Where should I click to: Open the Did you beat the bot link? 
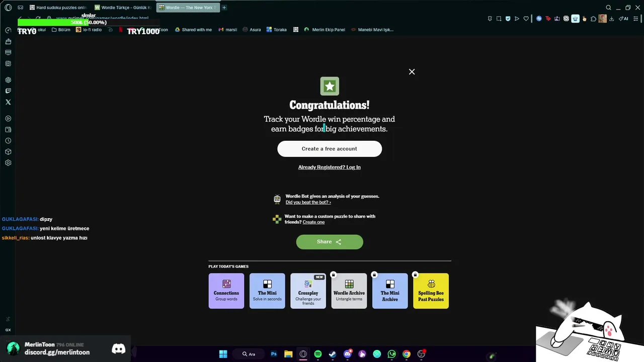coord(308,203)
